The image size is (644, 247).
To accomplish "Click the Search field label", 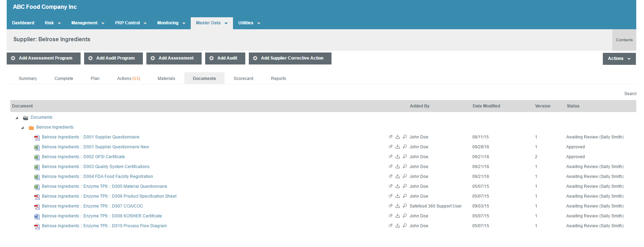I will click(630, 94).
